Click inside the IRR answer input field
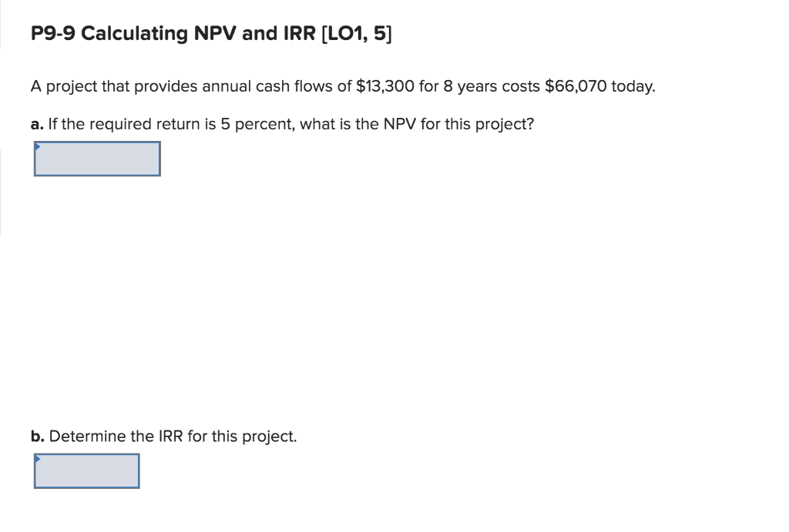 point(86,470)
